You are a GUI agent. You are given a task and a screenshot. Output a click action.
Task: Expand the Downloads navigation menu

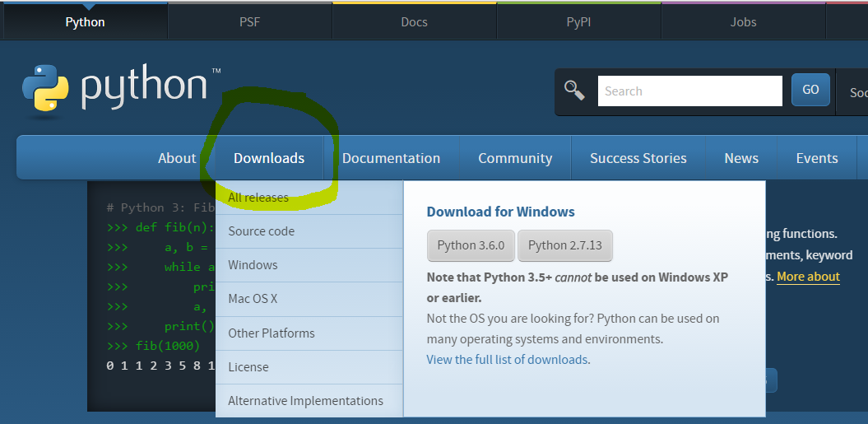tap(269, 158)
